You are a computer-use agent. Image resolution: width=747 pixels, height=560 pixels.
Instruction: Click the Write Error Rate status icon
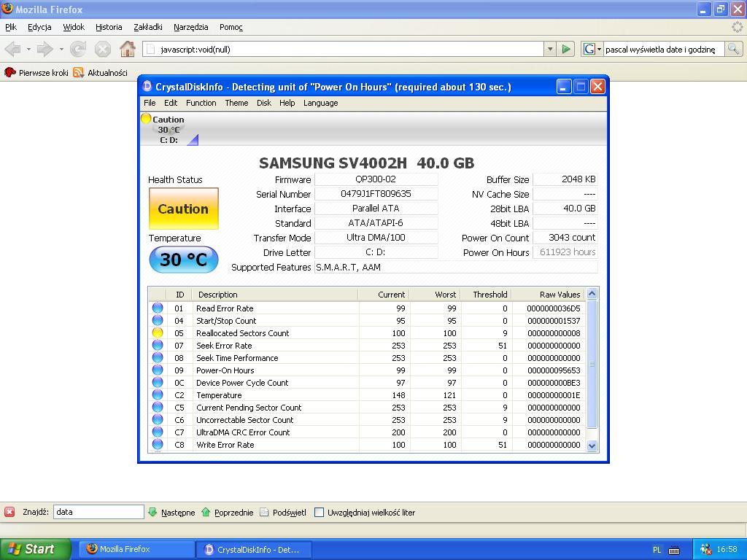[x=158, y=444]
